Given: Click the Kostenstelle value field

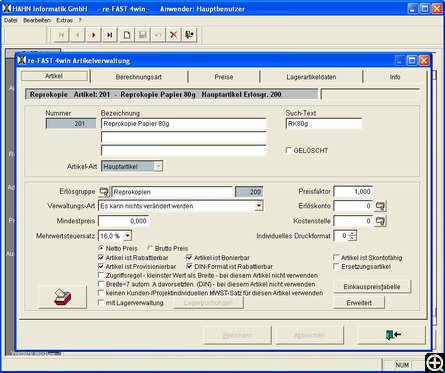Looking at the screenshot, I should pyautogui.click(x=353, y=221).
